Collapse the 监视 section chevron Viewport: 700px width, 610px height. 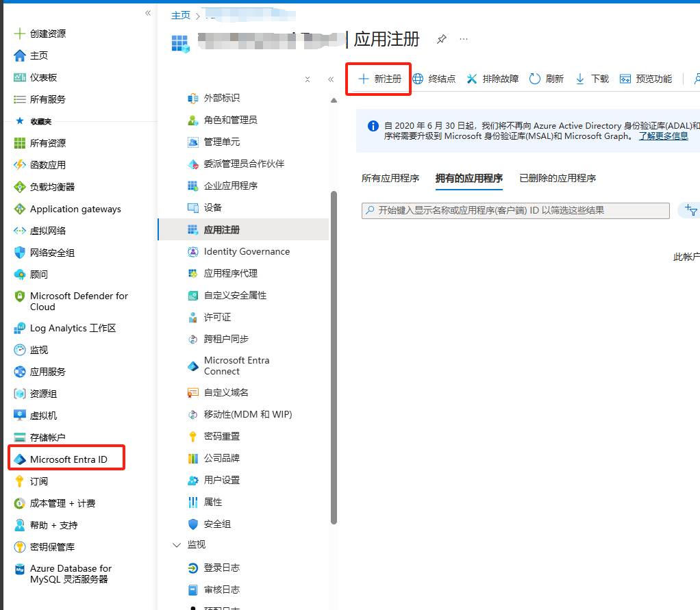pos(177,545)
